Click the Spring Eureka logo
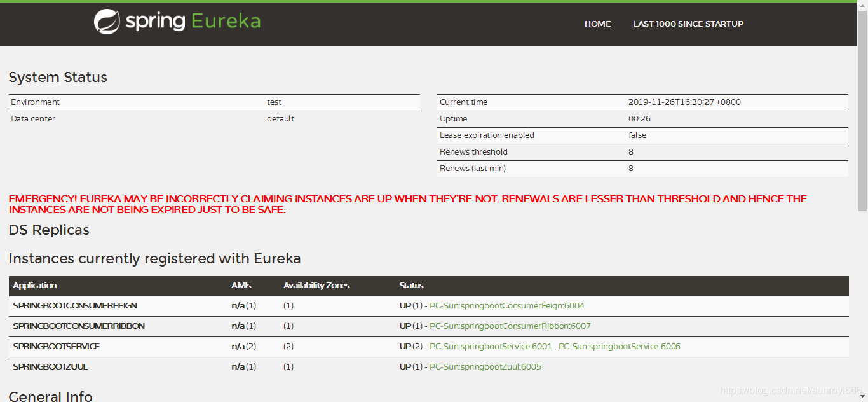The width and height of the screenshot is (868, 402). 177,22
